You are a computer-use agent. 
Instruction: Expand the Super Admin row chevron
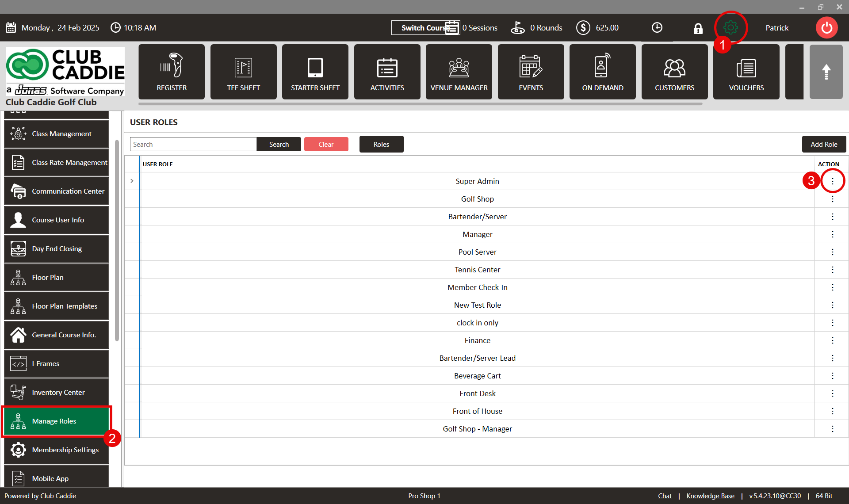[132, 181]
